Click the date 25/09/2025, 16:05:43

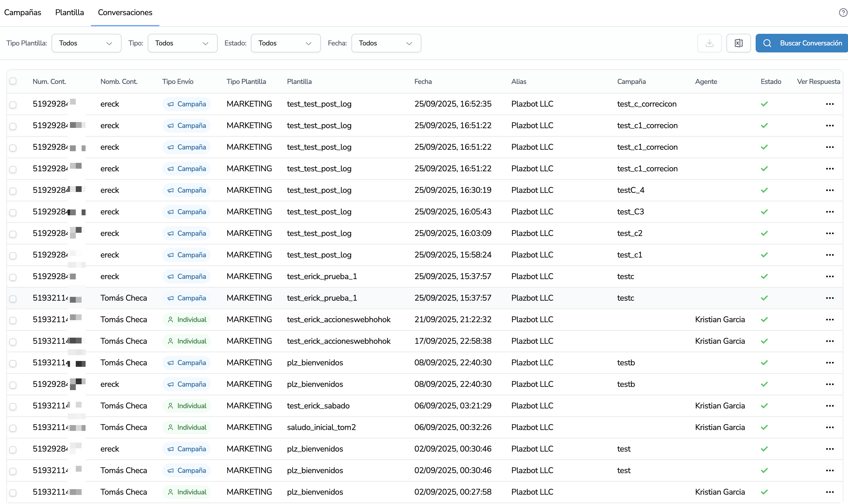pos(453,212)
